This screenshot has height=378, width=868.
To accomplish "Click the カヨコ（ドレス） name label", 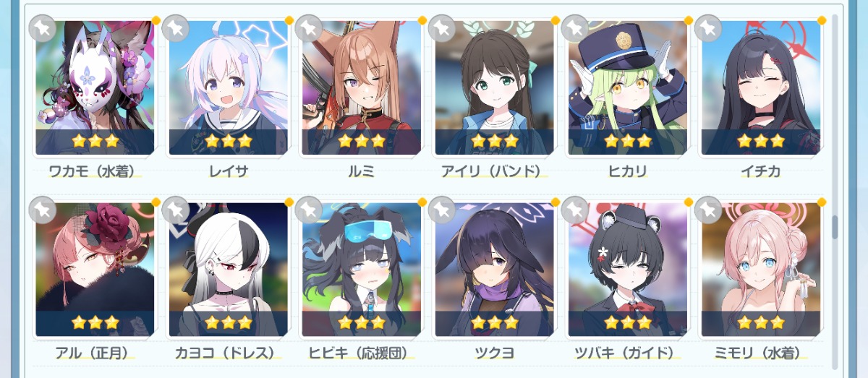I will click(229, 353).
